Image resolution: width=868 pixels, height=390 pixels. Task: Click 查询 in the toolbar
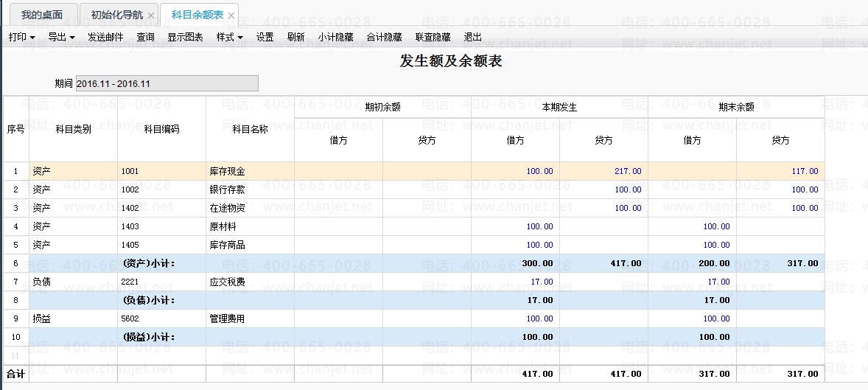click(146, 37)
